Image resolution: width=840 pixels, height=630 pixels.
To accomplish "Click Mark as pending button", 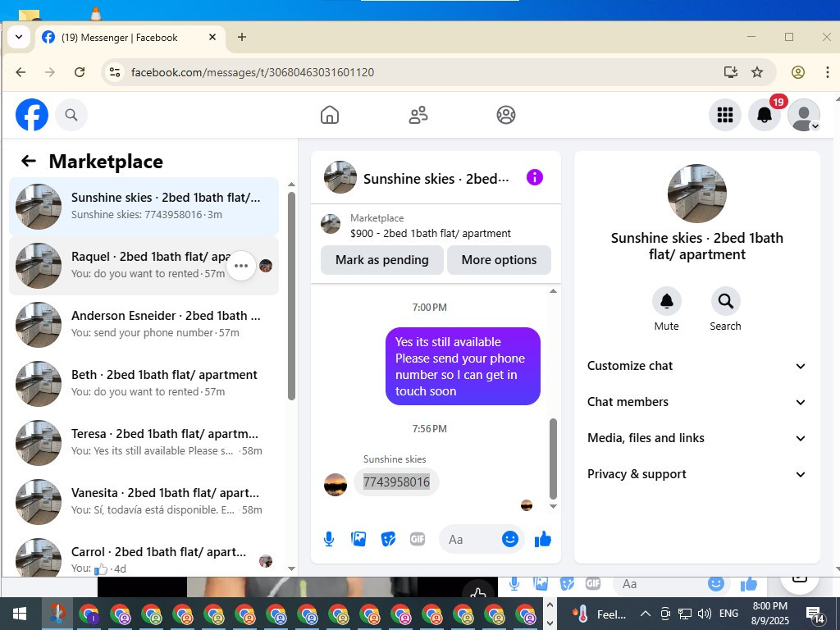I will pos(382,260).
